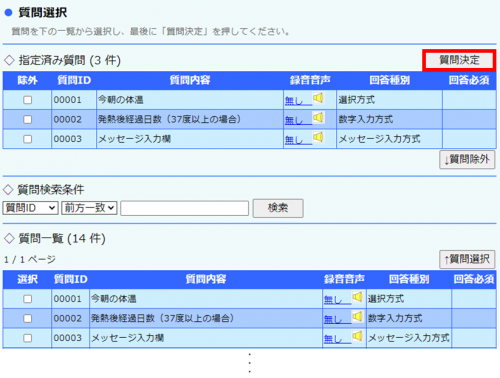Open the 前方一致 match type dropdown
This screenshot has width=500, height=378.
point(89,208)
